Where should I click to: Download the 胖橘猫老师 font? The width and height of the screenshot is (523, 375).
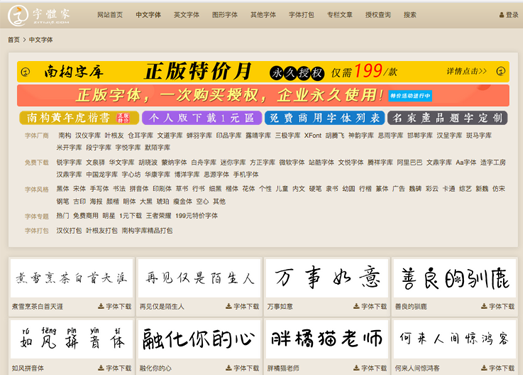[370, 368]
